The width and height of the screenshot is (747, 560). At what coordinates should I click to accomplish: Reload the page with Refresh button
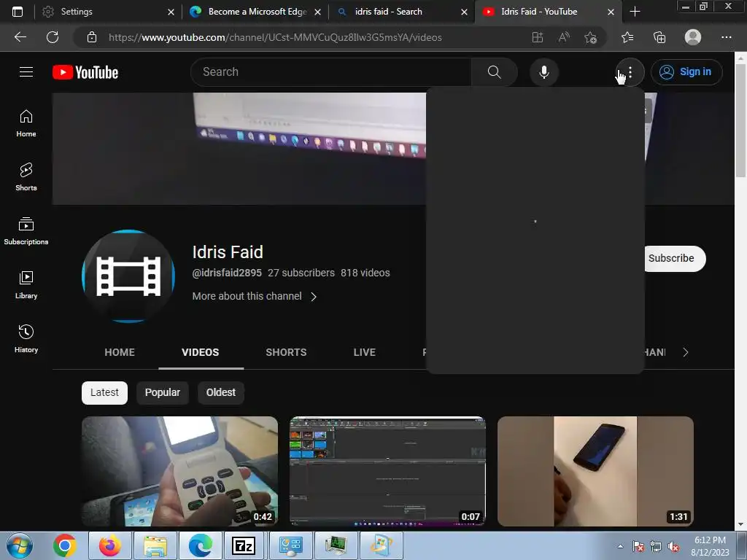tap(53, 37)
